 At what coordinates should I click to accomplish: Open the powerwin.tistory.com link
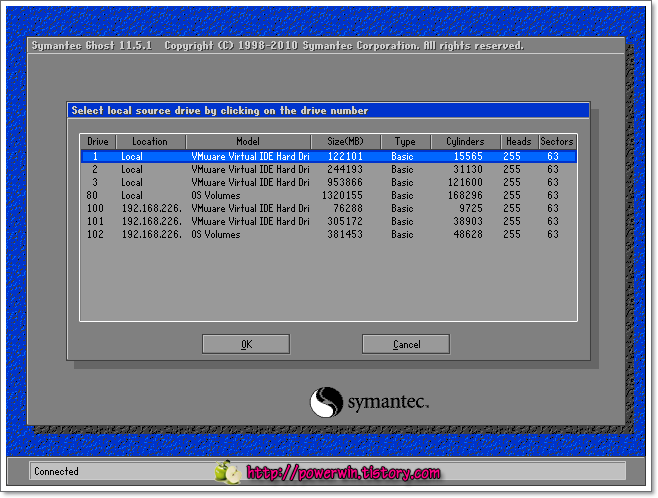343,473
